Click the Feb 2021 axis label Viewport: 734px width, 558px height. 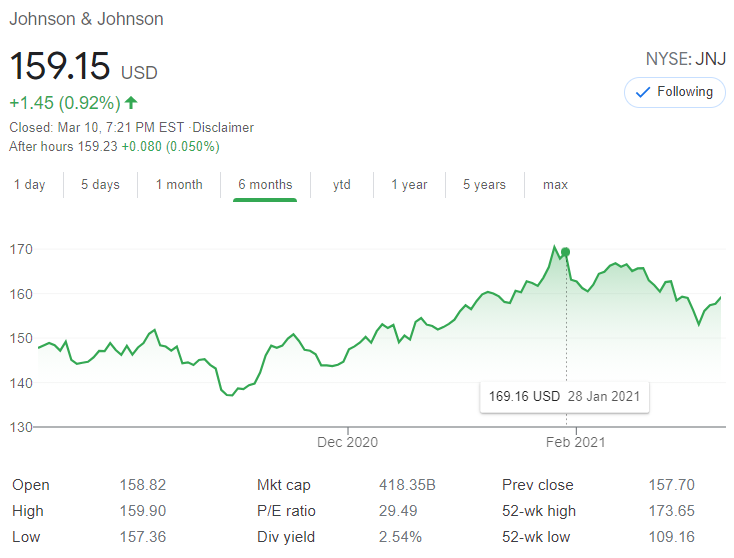tap(576, 442)
